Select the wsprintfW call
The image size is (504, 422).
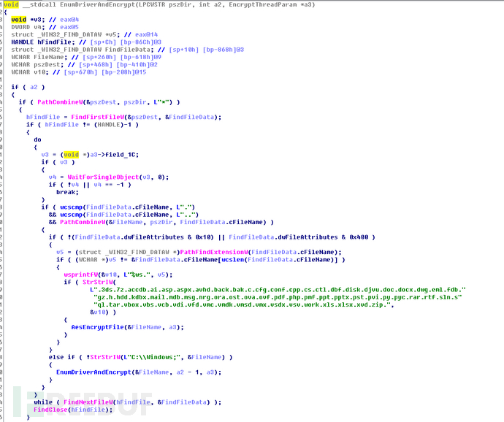(x=80, y=275)
